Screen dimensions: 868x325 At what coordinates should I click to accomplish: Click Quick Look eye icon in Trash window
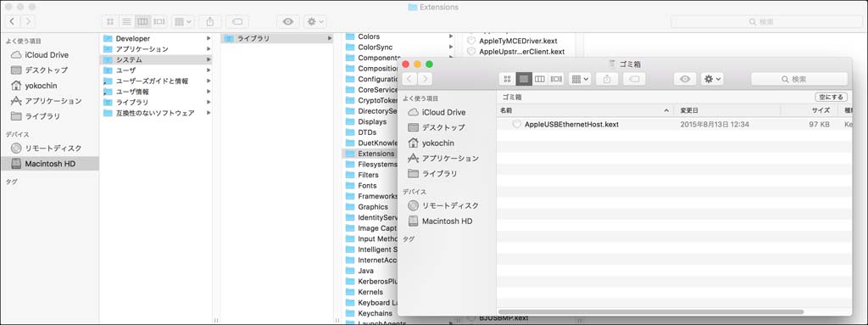(685, 79)
